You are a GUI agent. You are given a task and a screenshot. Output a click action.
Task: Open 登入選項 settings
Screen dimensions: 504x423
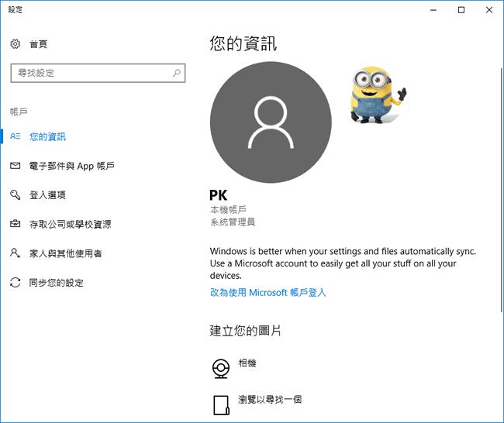(x=47, y=195)
